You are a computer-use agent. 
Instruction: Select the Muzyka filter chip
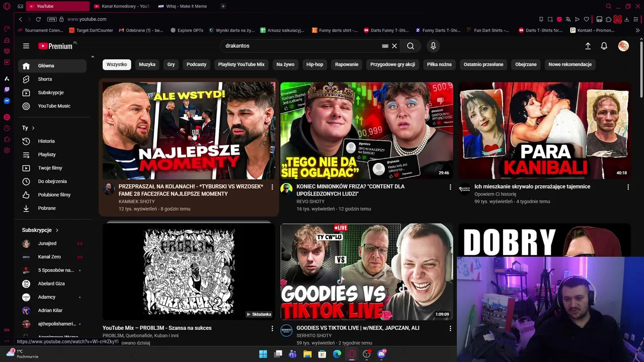(147, 64)
